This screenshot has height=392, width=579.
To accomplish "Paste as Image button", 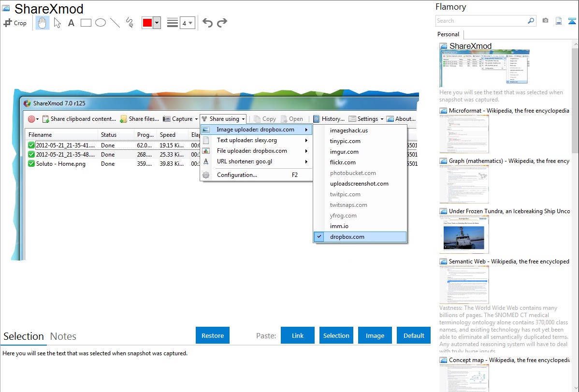I will click(375, 335).
